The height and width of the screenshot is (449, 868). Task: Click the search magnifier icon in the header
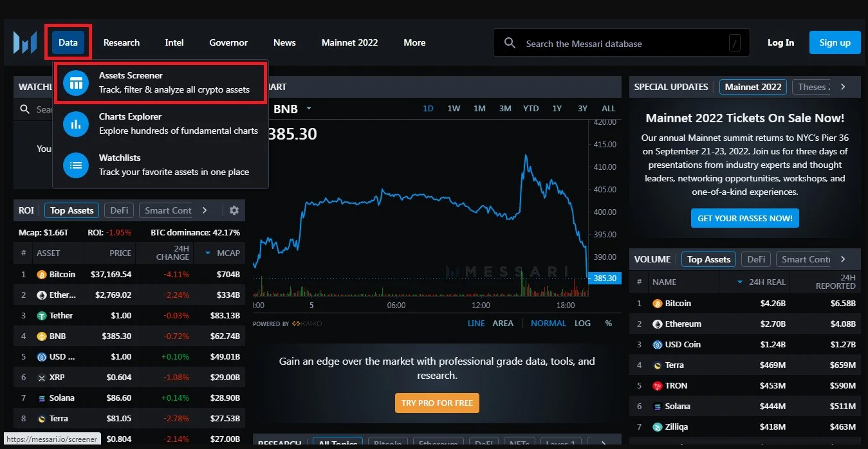pos(510,43)
